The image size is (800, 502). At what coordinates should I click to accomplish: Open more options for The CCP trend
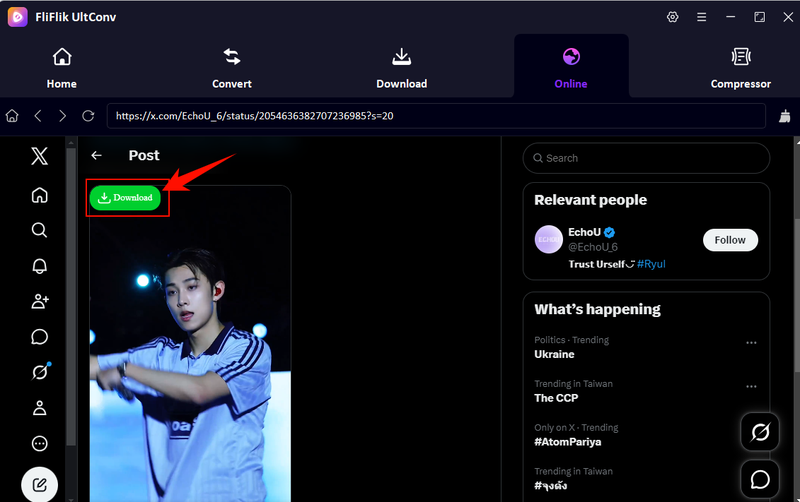[751, 386]
